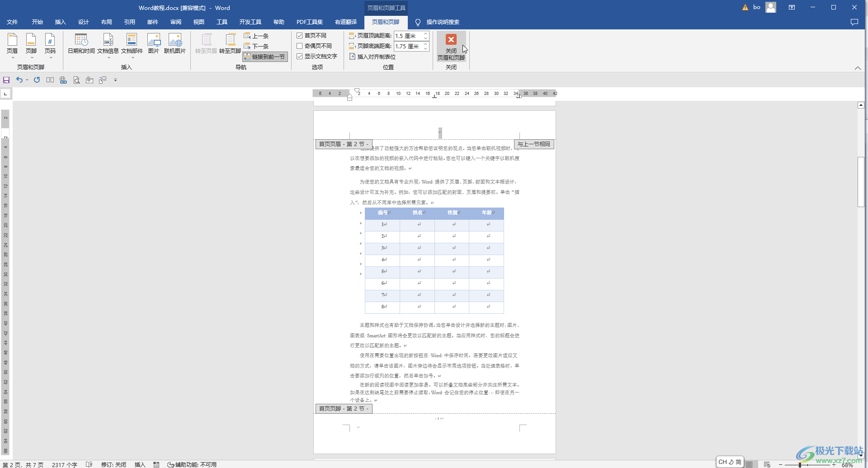The height and width of the screenshot is (468, 868).
Task: Collapse the ribbon with the chevron
Action: [858, 68]
